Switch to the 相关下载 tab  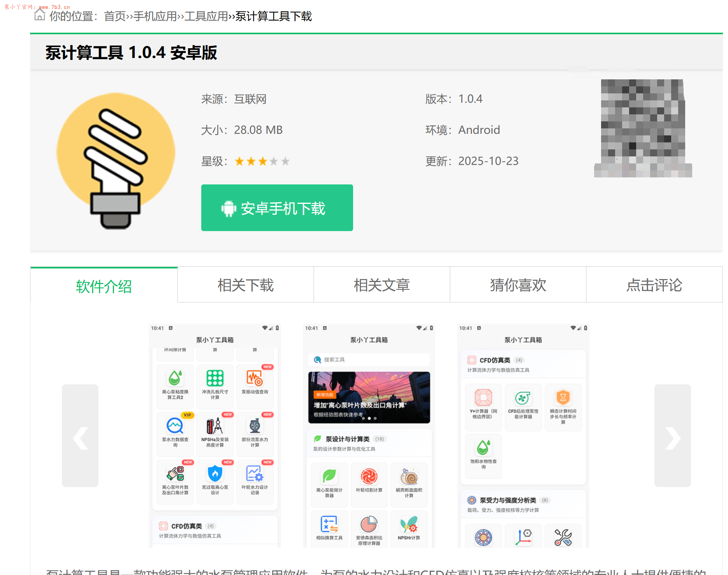(245, 285)
